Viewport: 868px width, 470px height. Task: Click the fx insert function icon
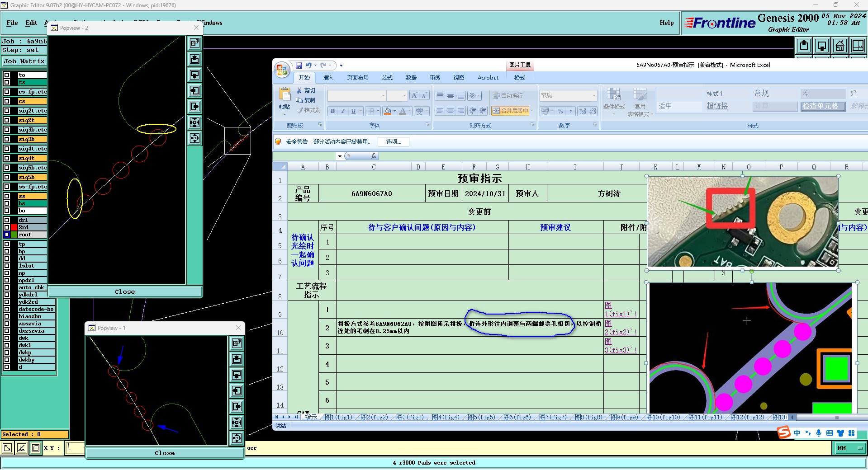coord(373,156)
